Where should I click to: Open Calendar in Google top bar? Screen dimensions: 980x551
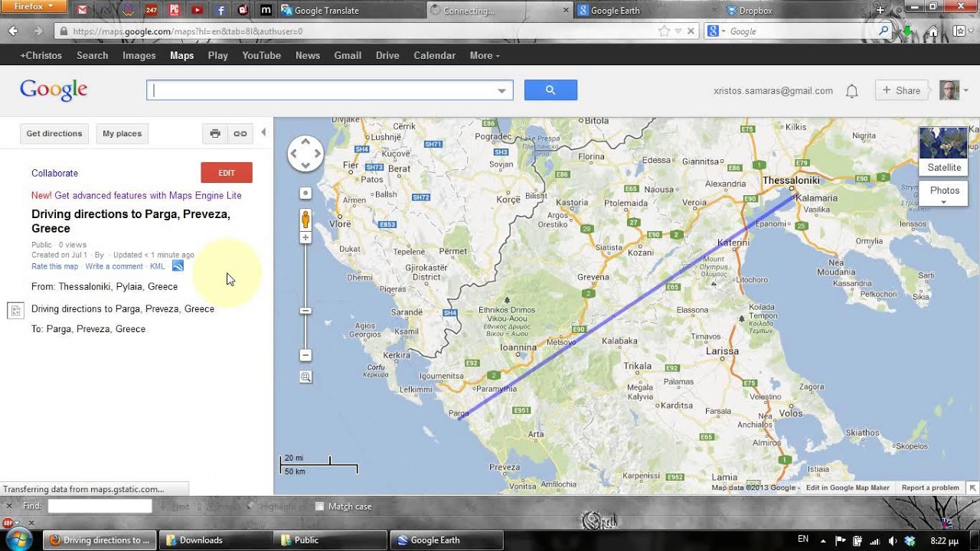point(435,55)
